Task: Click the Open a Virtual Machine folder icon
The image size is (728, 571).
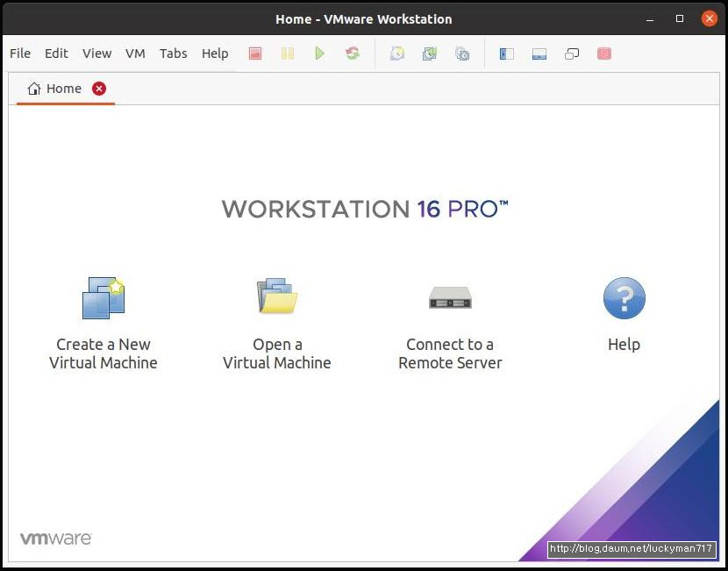Action: click(x=276, y=296)
